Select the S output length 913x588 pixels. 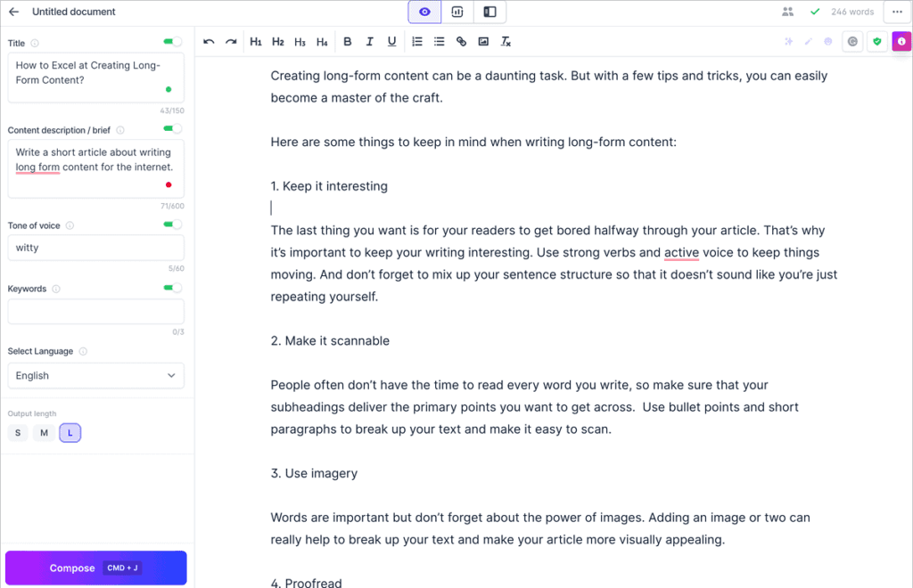click(17, 432)
